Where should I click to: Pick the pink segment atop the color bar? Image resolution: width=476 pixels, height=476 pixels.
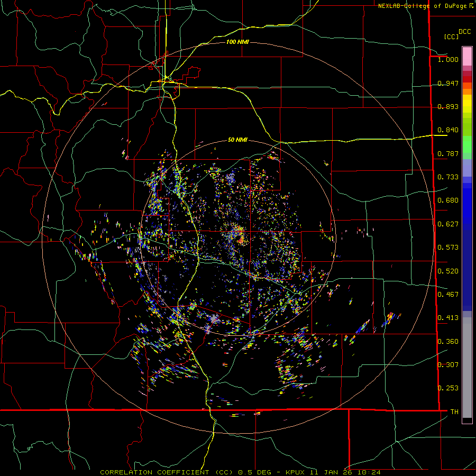coord(467,56)
